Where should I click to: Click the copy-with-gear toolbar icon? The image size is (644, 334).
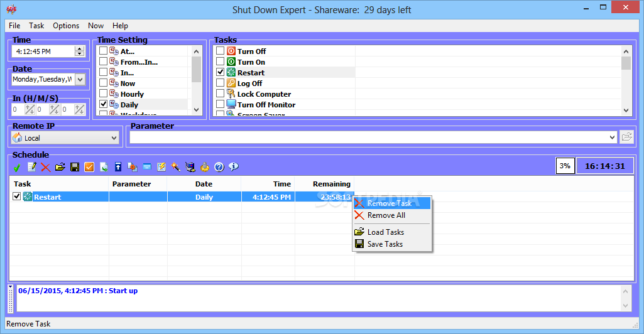pyautogui.click(x=133, y=167)
